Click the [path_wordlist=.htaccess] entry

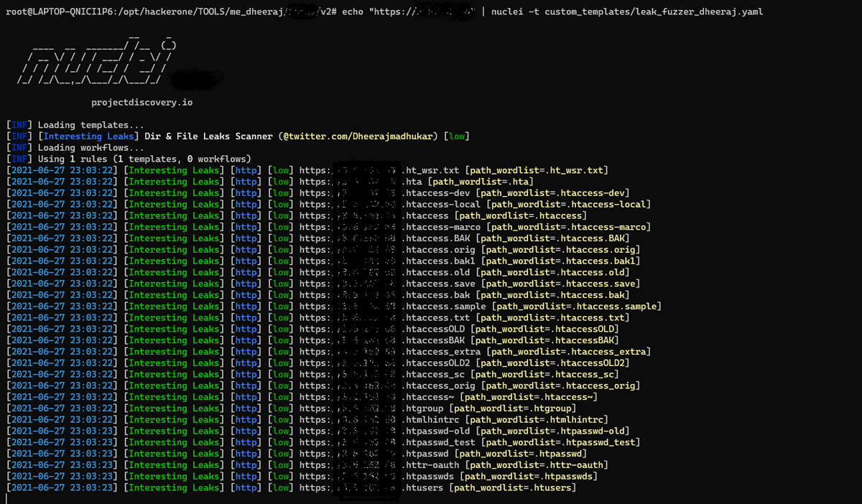pyautogui.click(x=520, y=215)
